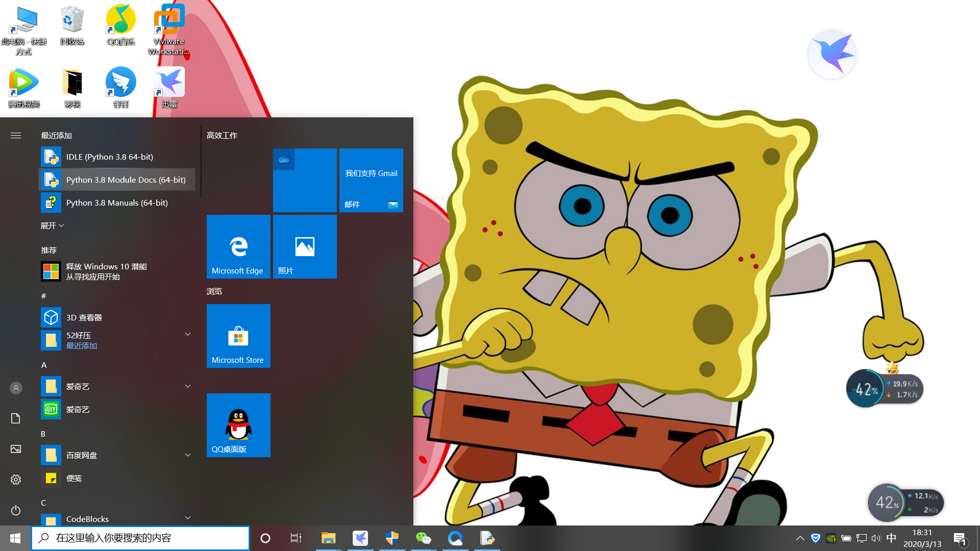Image resolution: width=980 pixels, height=551 pixels.
Task: Open the QQ音乐 desktop icon
Action: tap(121, 24)
